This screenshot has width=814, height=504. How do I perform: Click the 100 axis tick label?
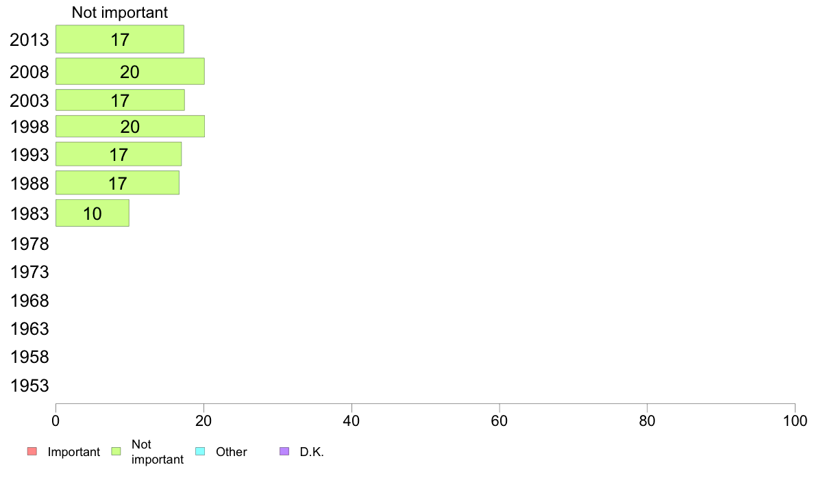click(795, 421)
